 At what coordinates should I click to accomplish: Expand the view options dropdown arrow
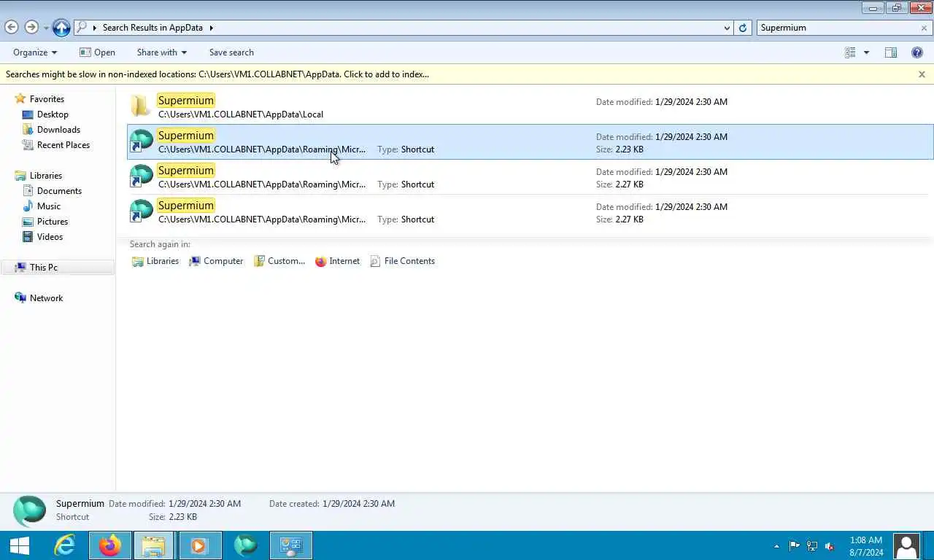pyautogui.click(x=866, y=52)
